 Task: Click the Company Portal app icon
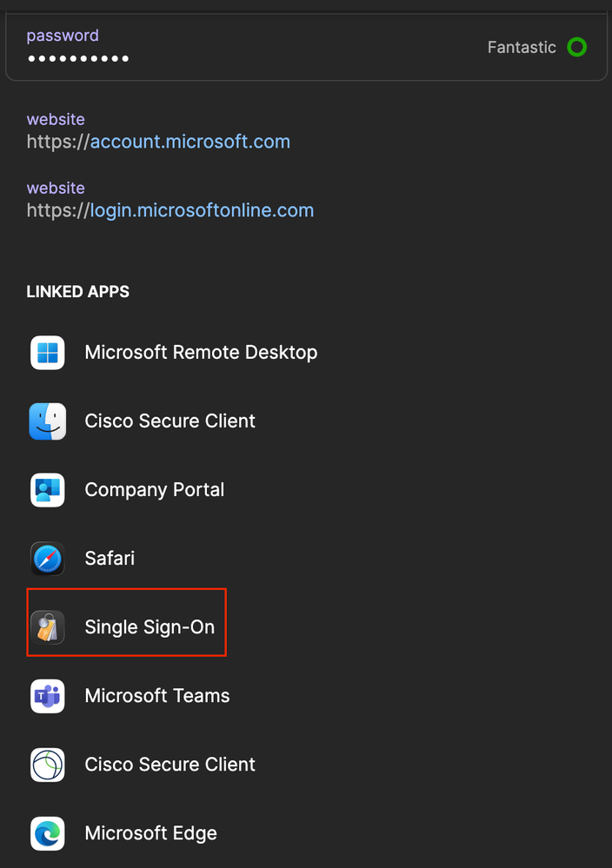(47, 490)
